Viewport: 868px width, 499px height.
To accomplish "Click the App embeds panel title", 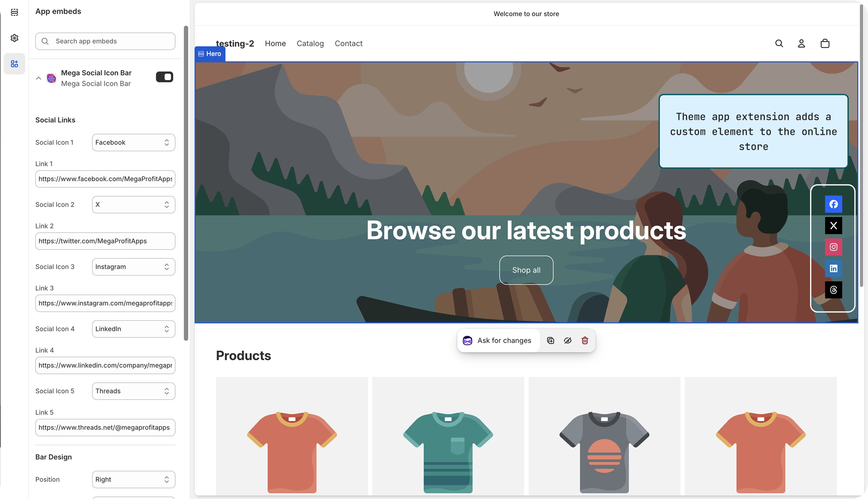I will [58, 11].
